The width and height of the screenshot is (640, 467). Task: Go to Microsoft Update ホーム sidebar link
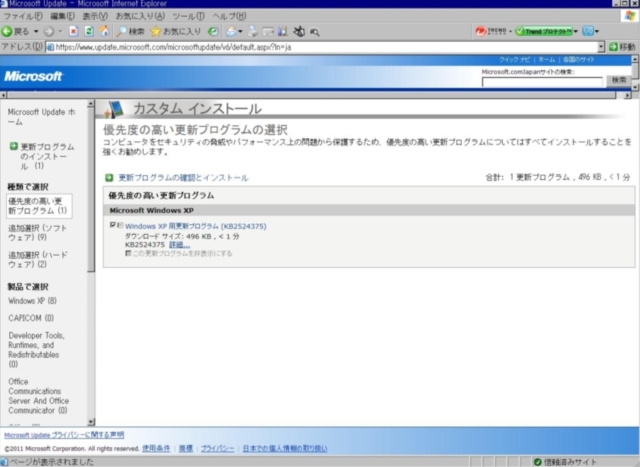42,117
